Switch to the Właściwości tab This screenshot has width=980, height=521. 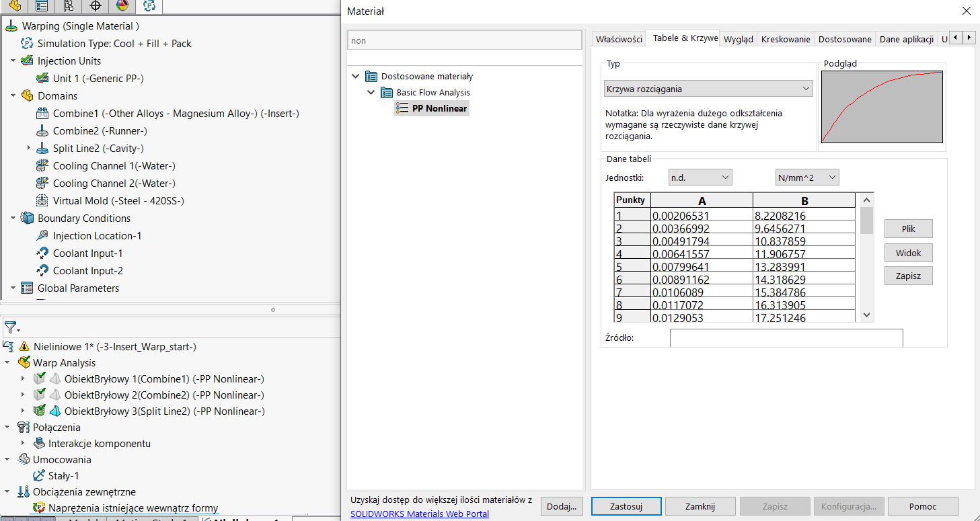coord(619,39)
